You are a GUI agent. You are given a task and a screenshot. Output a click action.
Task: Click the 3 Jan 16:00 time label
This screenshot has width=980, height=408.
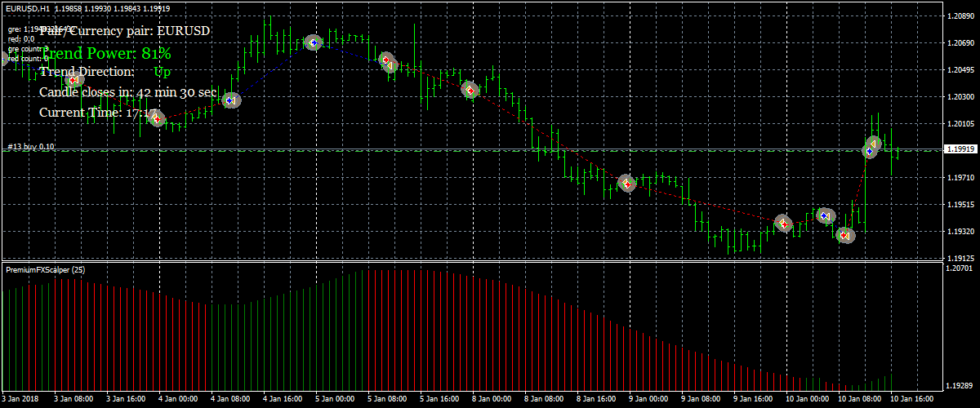coord(126,400)
